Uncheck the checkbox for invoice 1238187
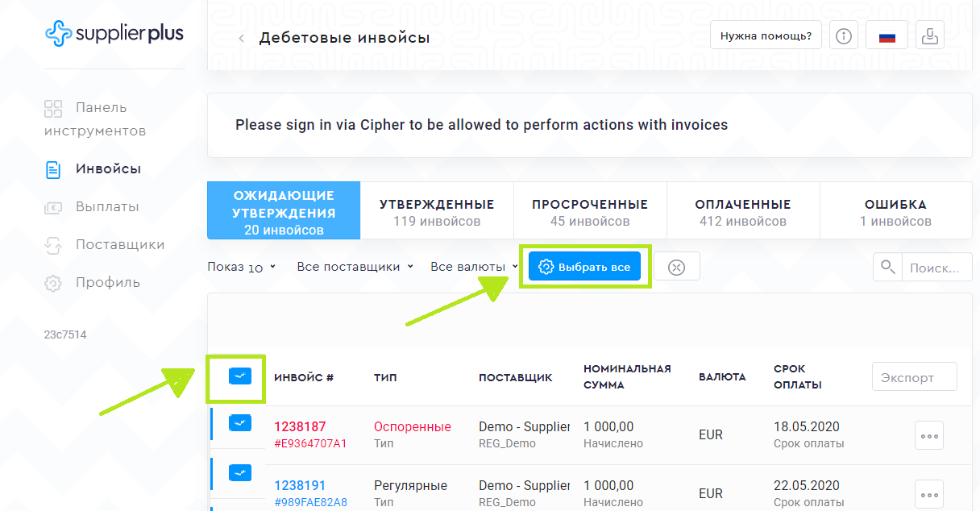The width and height of the screenshot is (980, 511). coord(240,422)
